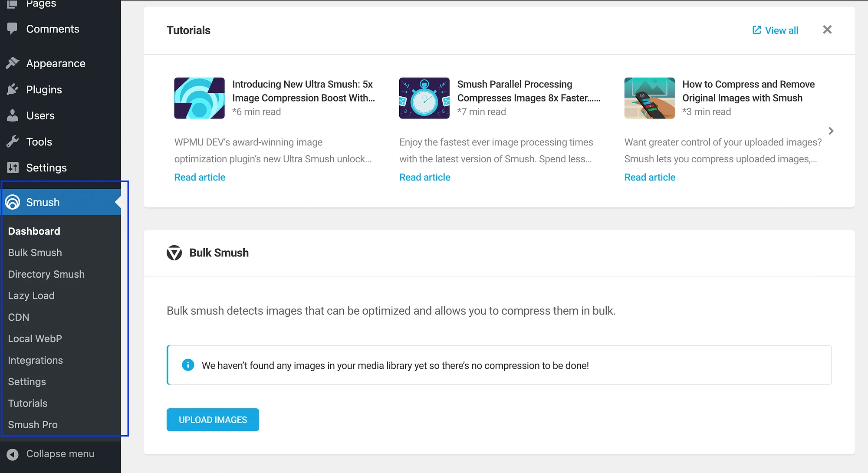
Task: Click the Plugins icon in sidebar
Action: (14, 90)
